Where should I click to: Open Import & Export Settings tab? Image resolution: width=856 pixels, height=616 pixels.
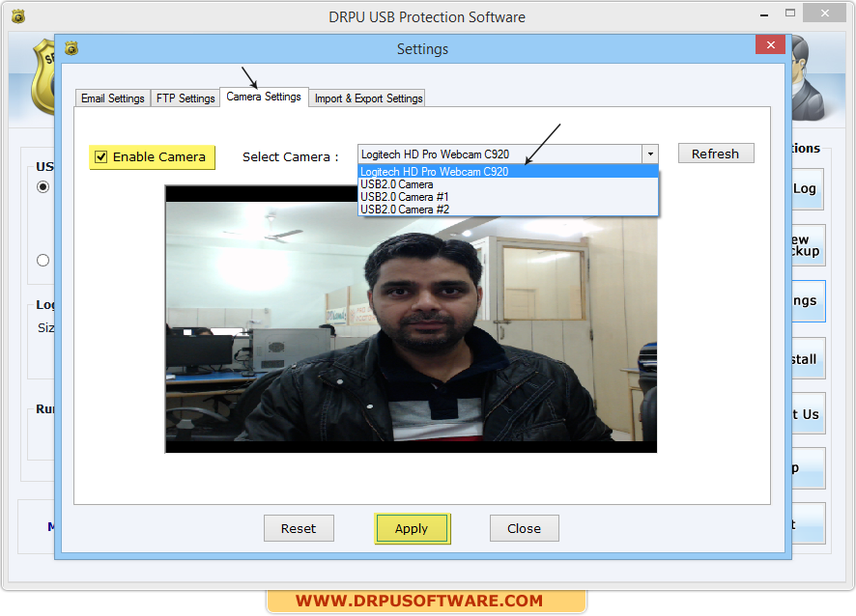(368, 98)
